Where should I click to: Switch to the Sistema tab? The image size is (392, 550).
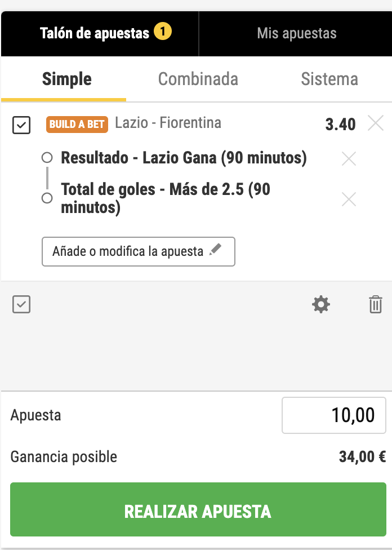tap(329, 79)
